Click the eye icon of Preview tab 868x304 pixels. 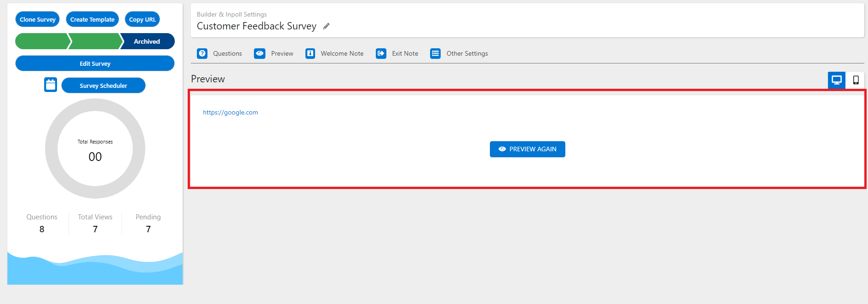coord(260,53)
